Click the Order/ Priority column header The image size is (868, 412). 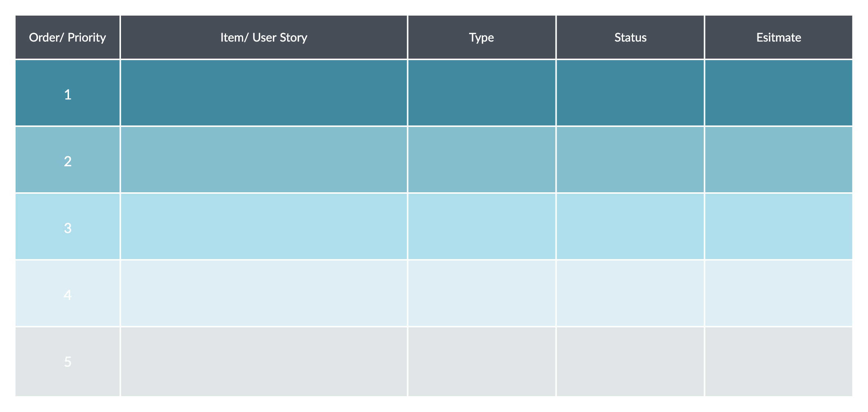click(68, 37)
